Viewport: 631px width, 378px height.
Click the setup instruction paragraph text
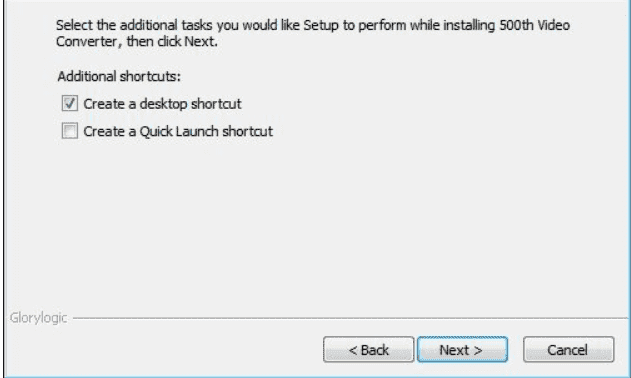pos(313,33)
